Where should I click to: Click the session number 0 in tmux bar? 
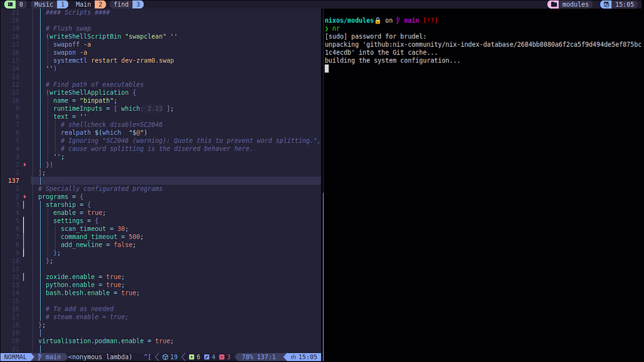point(21,4)
